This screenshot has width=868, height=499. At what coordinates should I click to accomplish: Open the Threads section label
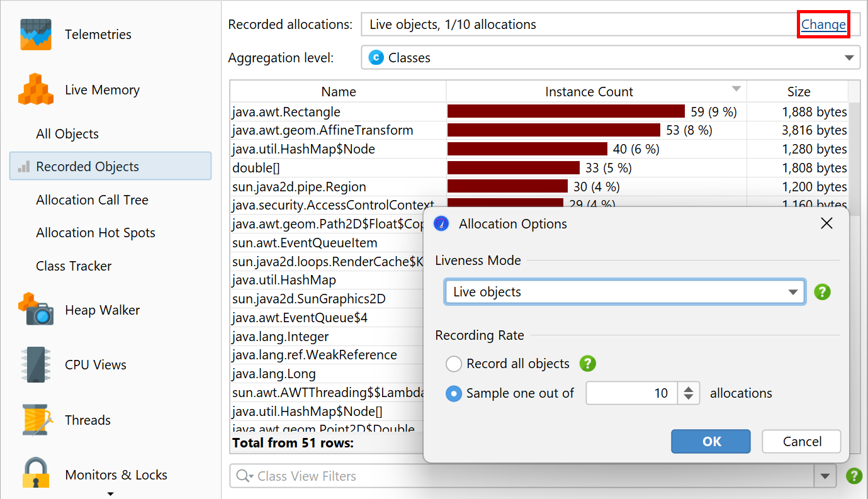tap(87, 420)
